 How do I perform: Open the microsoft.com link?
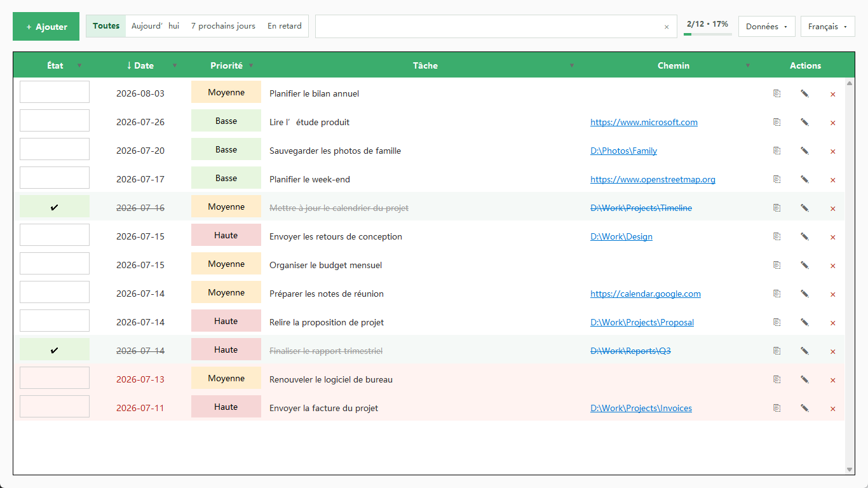point(644,122)
